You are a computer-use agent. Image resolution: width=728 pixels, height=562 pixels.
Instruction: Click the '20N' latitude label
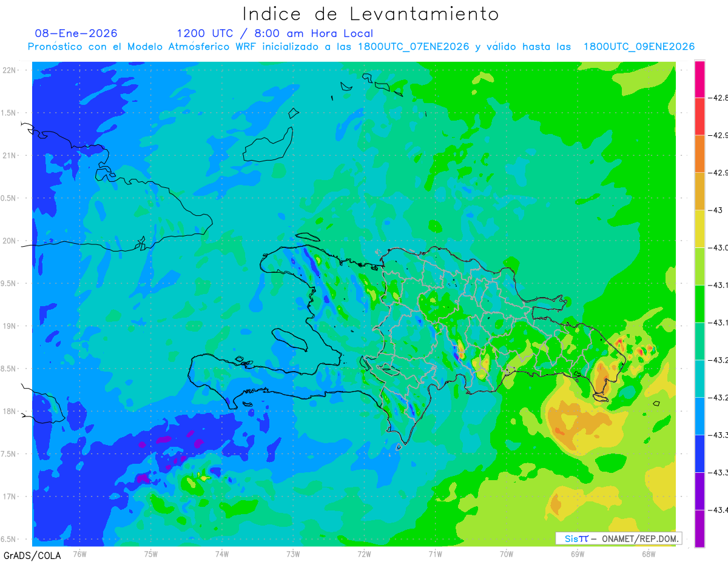(10, 241)
